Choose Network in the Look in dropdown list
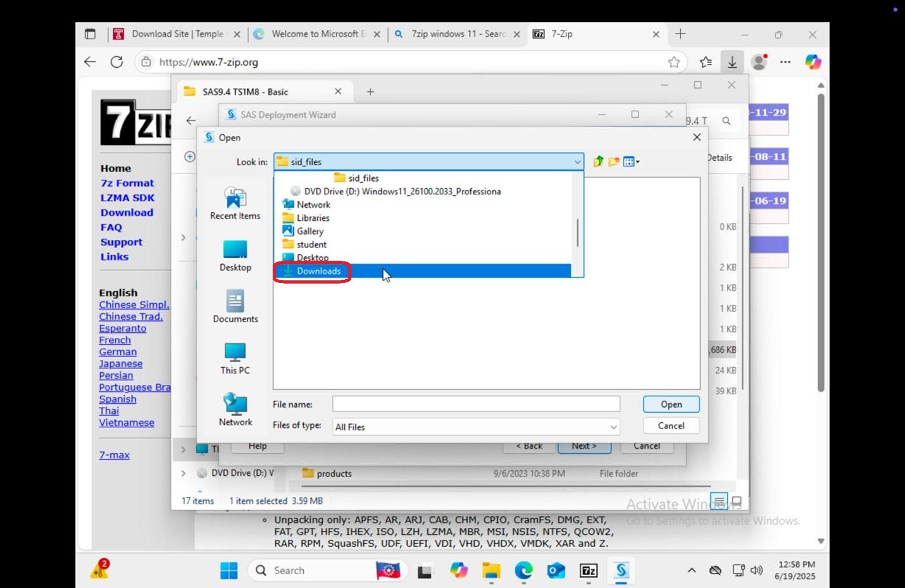This screenshot has width=905, height=588. (x=423, y=204)
